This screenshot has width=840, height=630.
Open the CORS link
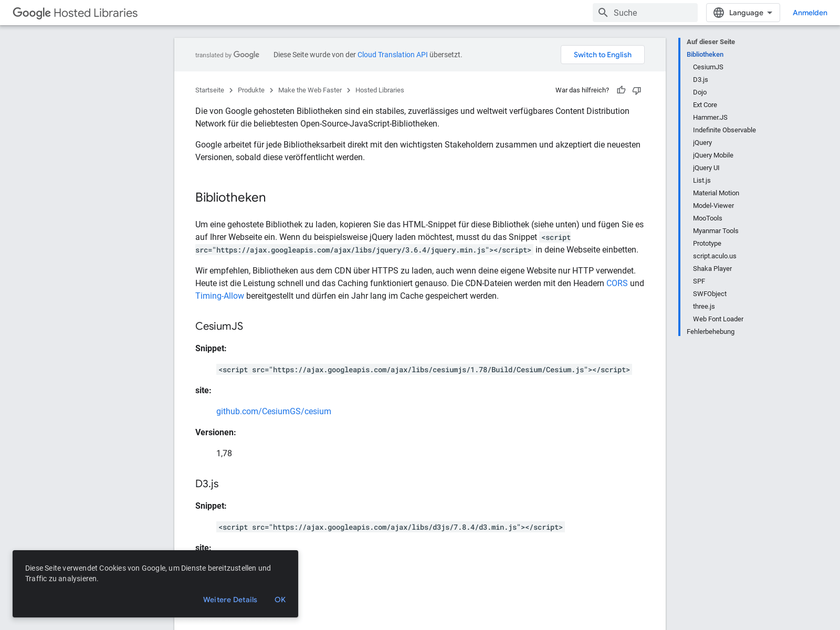[617, 283]
